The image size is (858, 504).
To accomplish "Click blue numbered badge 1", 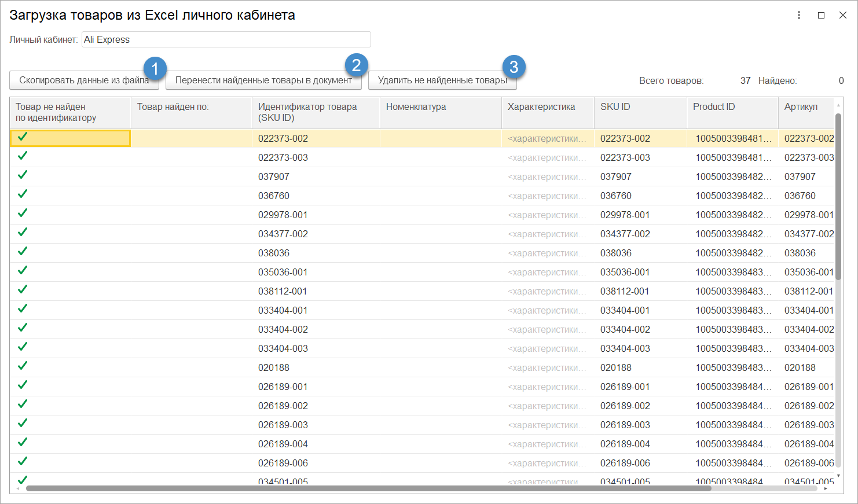I will (155, 69).
